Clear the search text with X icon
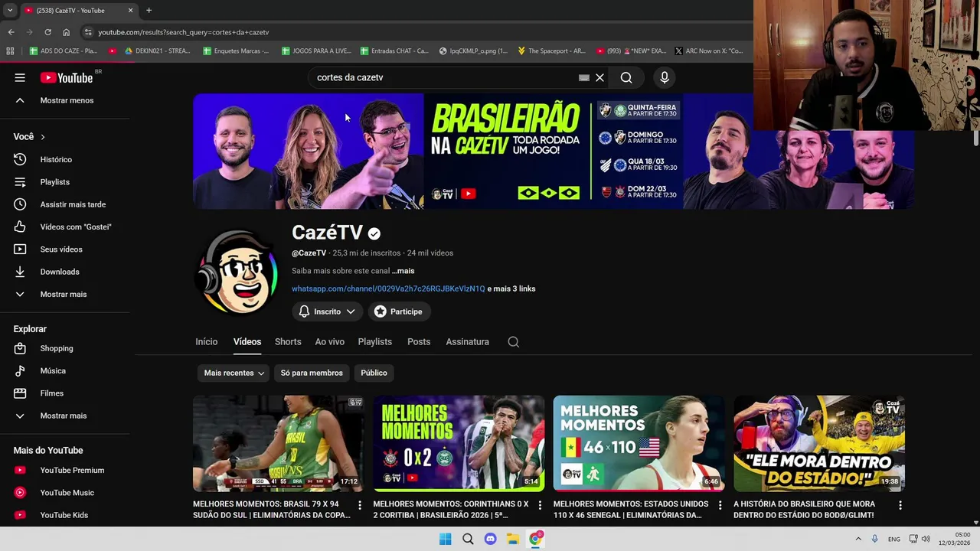980x551 pixels. click(x=599, y=77)
